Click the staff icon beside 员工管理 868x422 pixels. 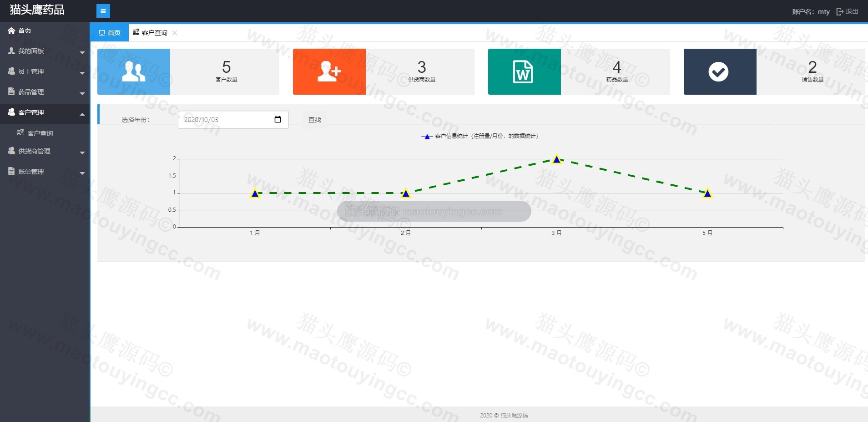point(11,71)
